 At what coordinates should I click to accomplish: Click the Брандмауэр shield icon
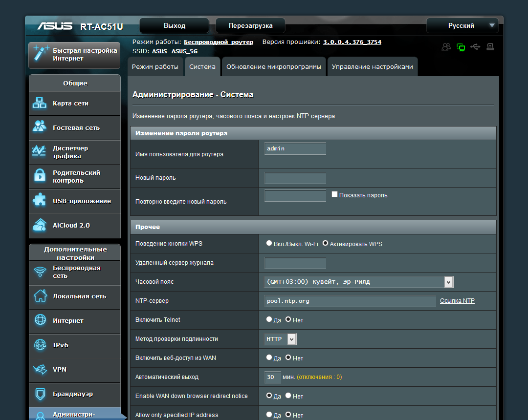click(41, 394)
